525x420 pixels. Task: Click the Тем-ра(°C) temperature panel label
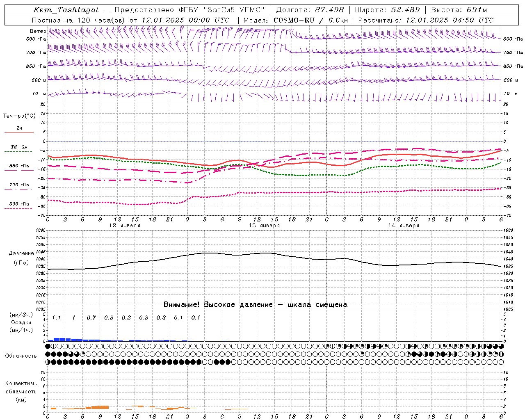pos(19,116)
